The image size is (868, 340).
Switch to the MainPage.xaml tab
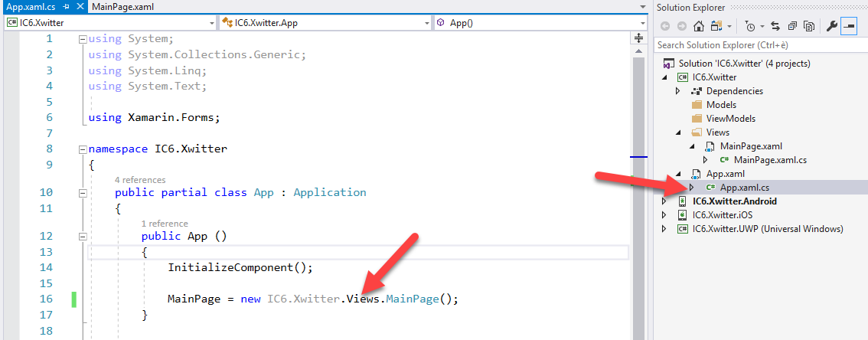click(123, 6)
